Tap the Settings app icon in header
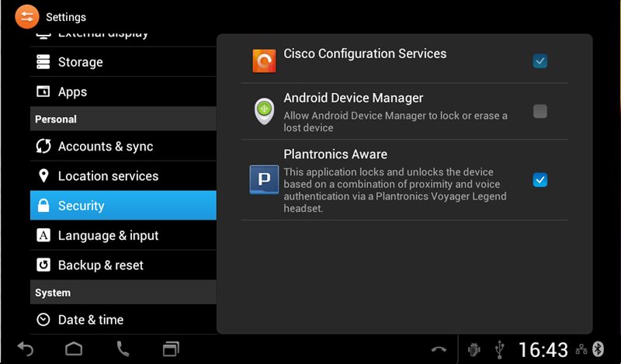This screenshot has width=621, height=364. 26,16
